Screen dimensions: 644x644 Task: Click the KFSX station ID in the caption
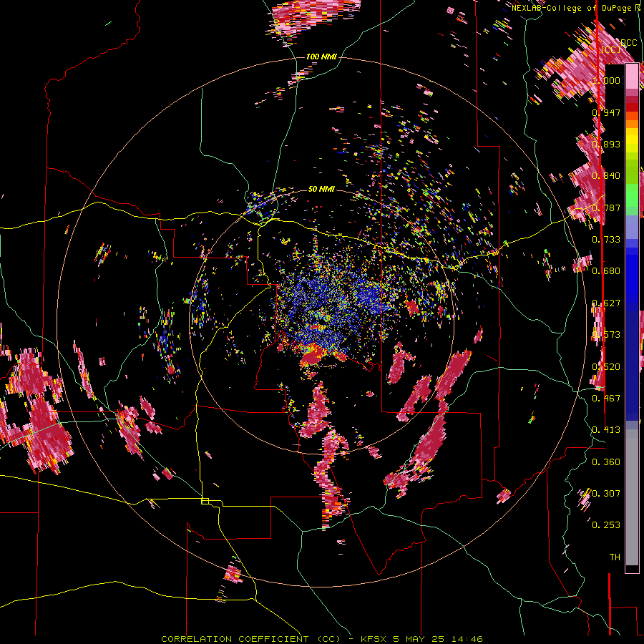tap(374, 639)
